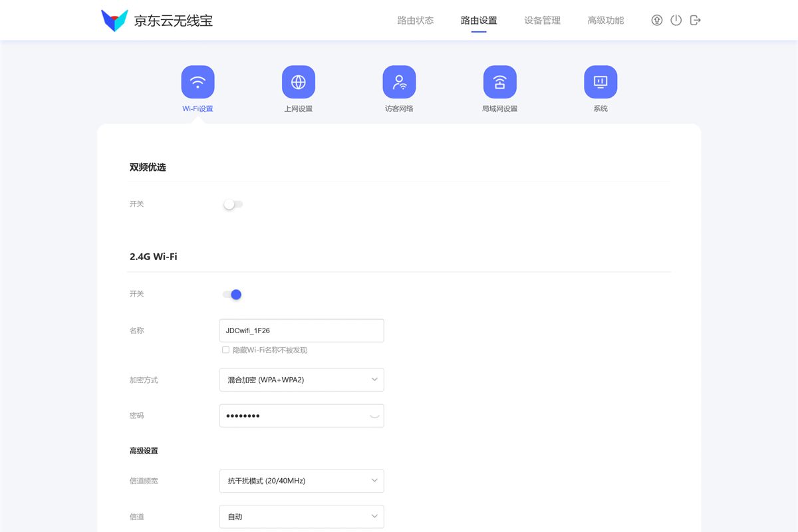Click the power/reboot icon in header

click(676, 20)
